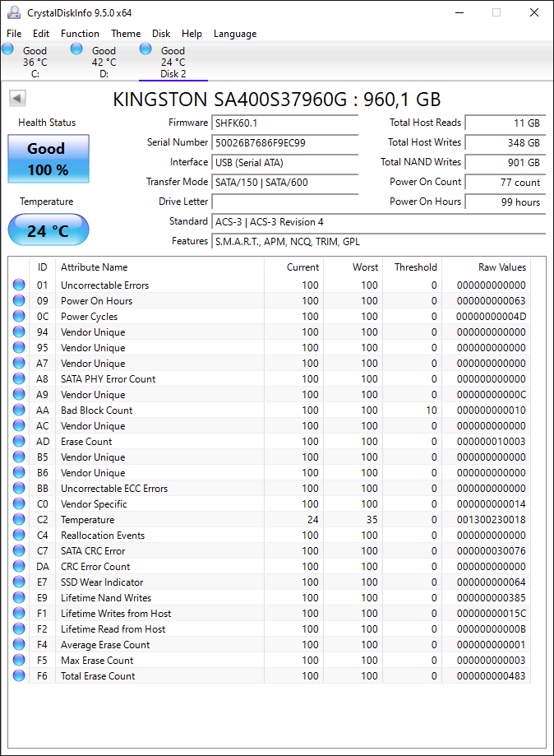Switch to the C: drive tab label
The width and height of the screenshot is (554, 756).
point(35,63)
